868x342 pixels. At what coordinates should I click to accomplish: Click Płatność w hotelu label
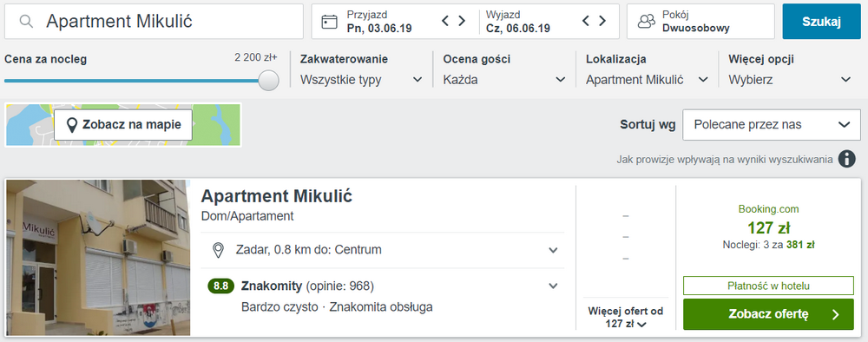click(x=768, y=286)
